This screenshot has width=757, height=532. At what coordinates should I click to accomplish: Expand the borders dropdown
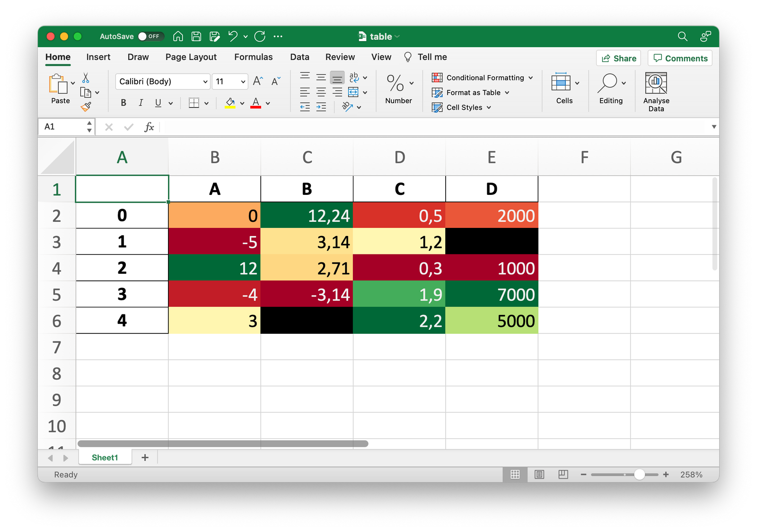tap(207, 103)
